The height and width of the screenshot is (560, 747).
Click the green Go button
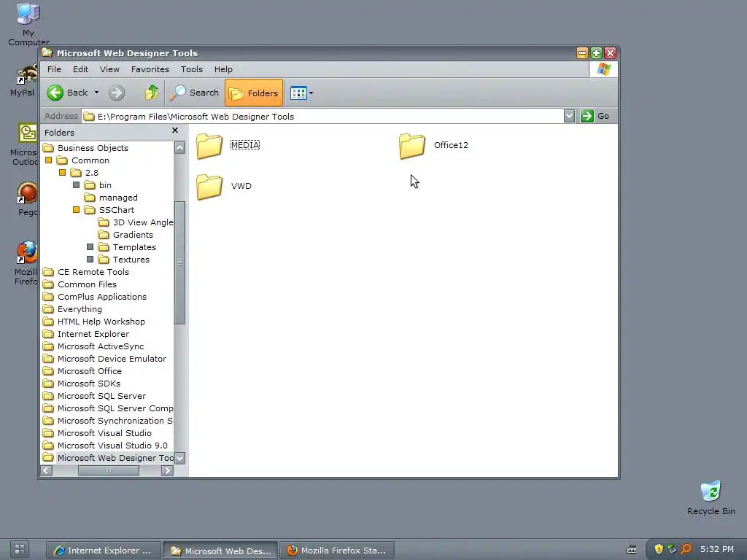point(595,116)
